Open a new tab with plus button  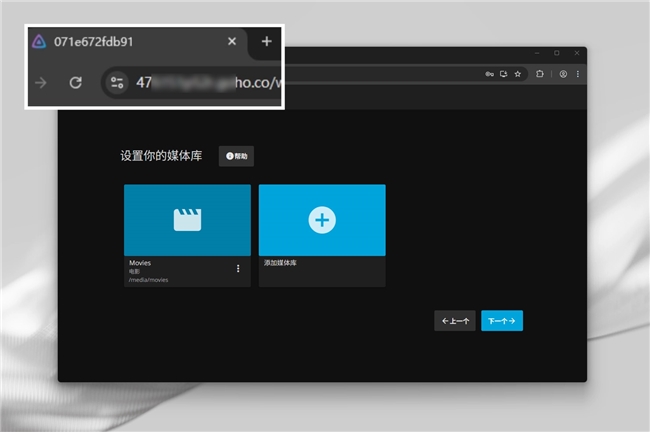coord(267,41)
